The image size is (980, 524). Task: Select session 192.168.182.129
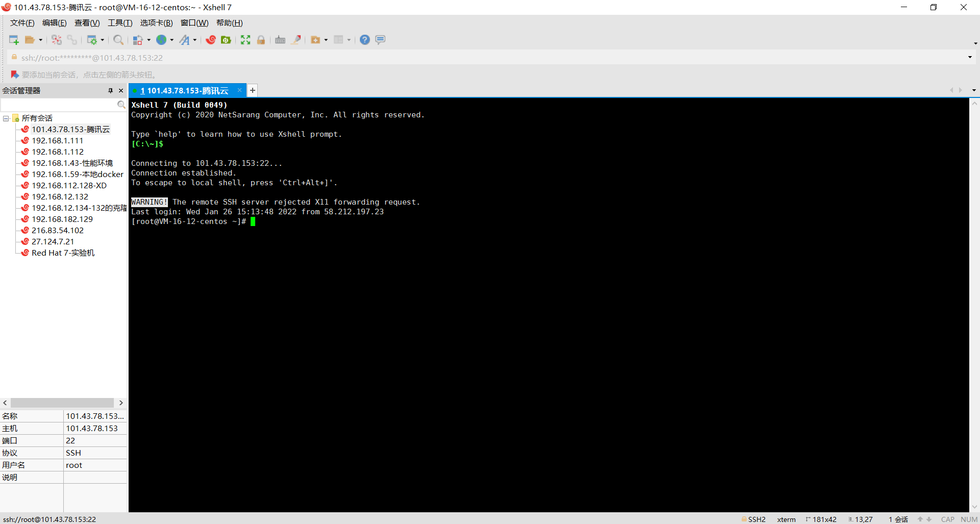coord(62,219)
